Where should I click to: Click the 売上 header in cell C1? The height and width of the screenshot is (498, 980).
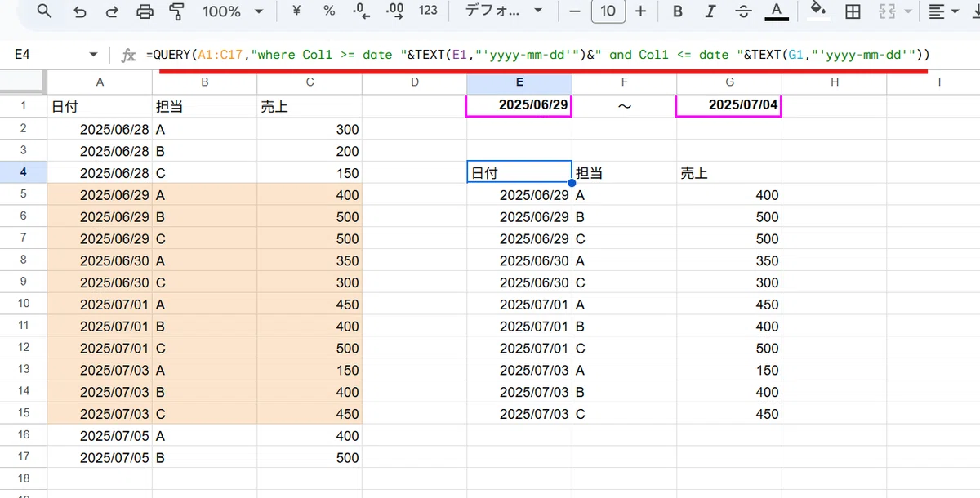tap(310, 106)
